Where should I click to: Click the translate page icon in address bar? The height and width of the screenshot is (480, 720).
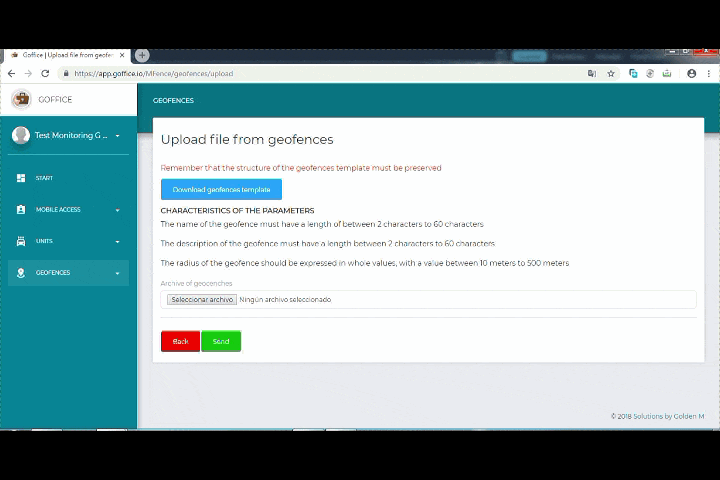[592, 73]
